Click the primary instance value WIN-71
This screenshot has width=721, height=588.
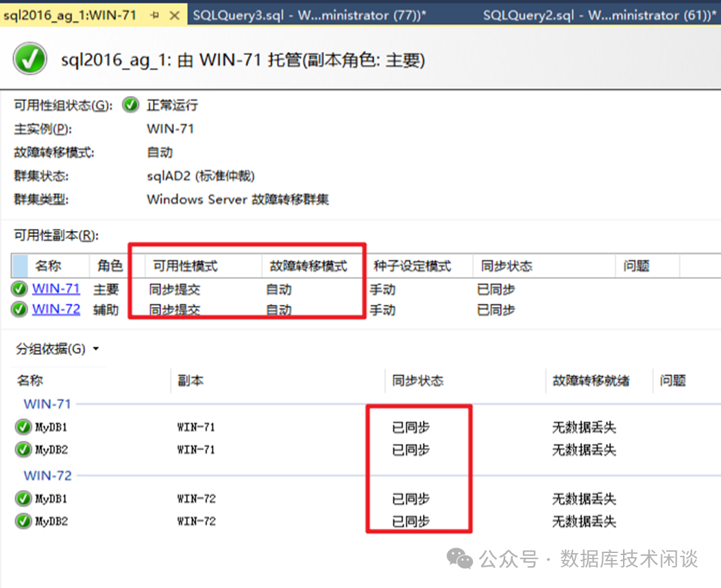pyautogui.click(x=170, y=128)
